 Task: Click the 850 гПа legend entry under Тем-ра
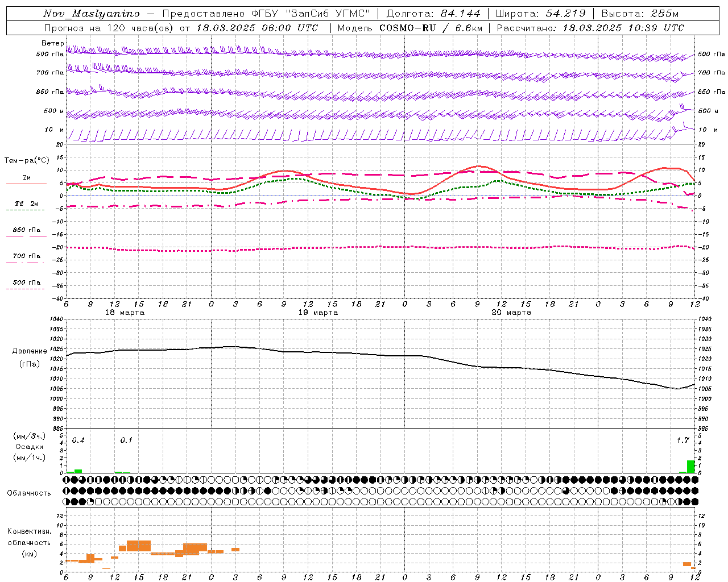(x=26, y=230)
